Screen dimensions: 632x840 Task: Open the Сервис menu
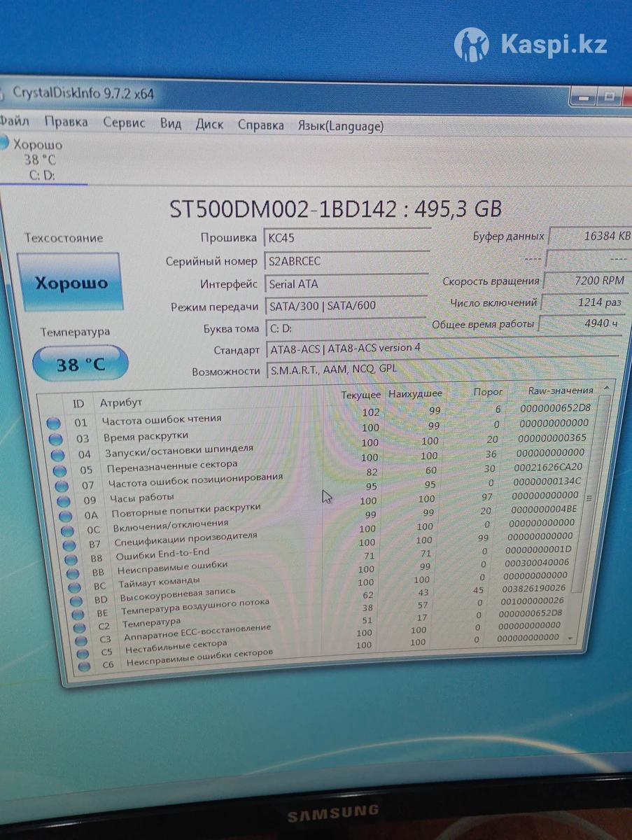[124, 122]
